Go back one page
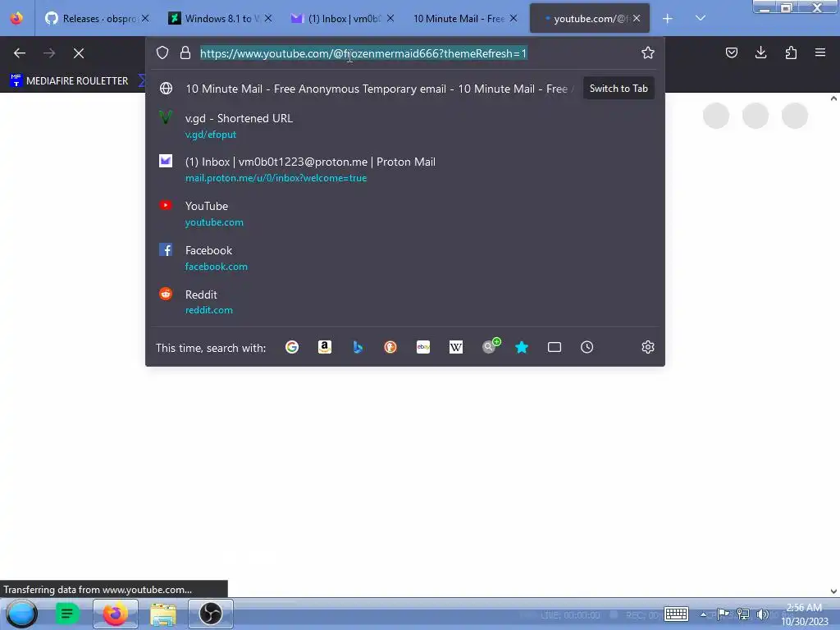 click(x=20, y=53)
